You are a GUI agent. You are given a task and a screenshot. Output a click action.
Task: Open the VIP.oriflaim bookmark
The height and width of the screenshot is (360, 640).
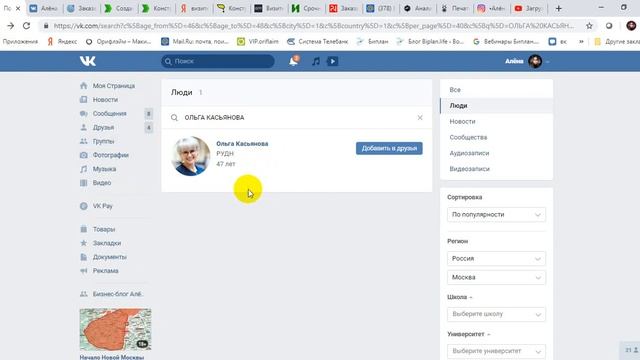(258, 42)
